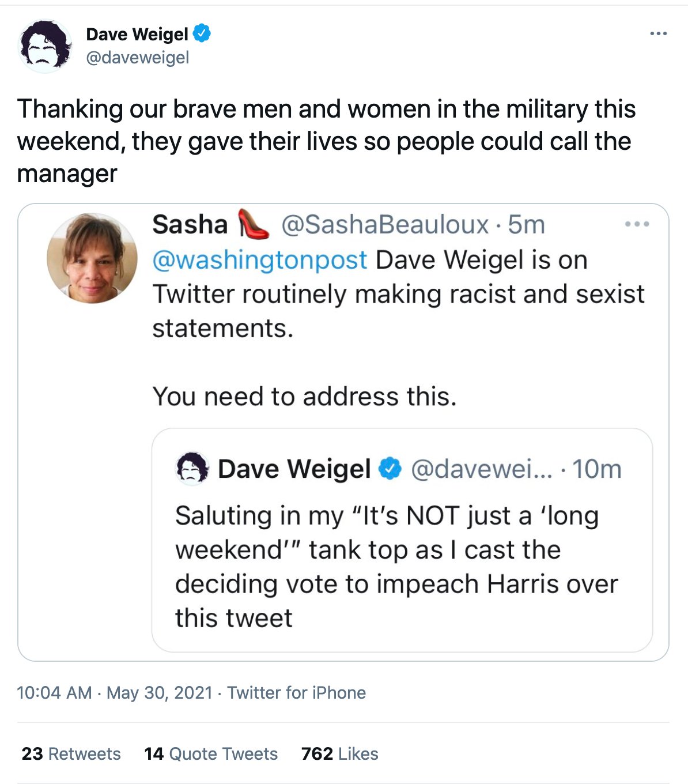Screen dimensions: 688x784
Task: View the 14 Quote Tweets list
Action: 211,753
